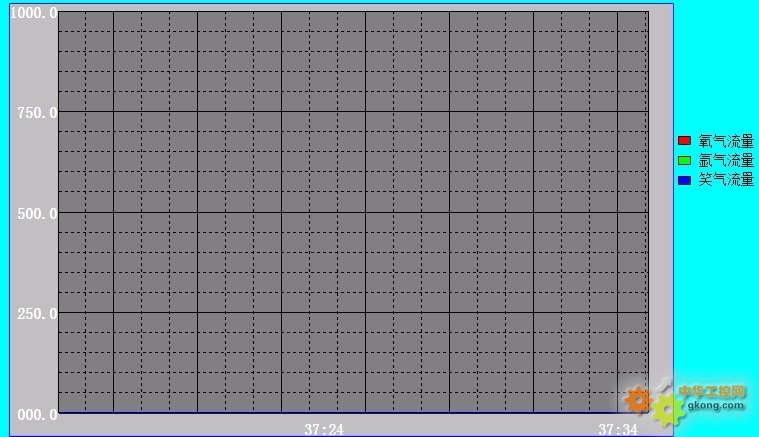Click the 250.0 y-axis value

(37, 314)
